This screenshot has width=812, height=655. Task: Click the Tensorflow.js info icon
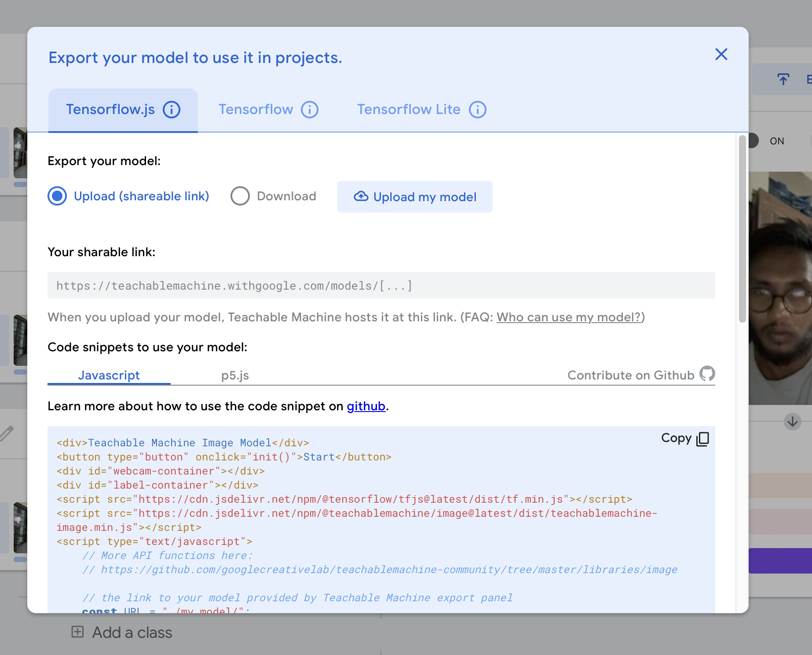(172, 110)
